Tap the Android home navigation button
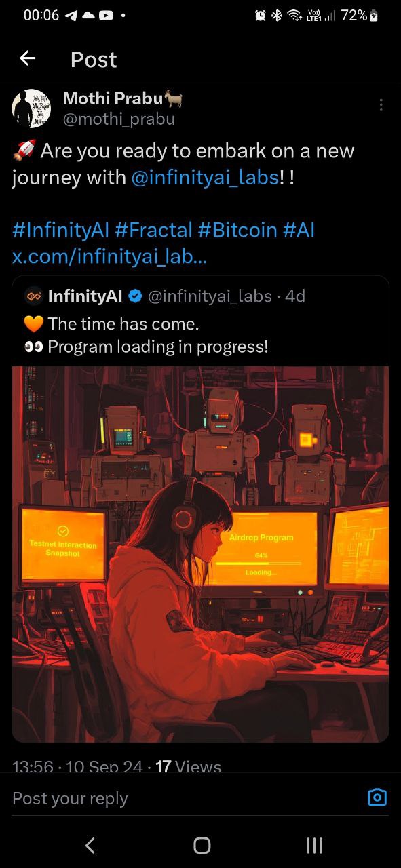 pyautogui.click(x=202, y=845)
